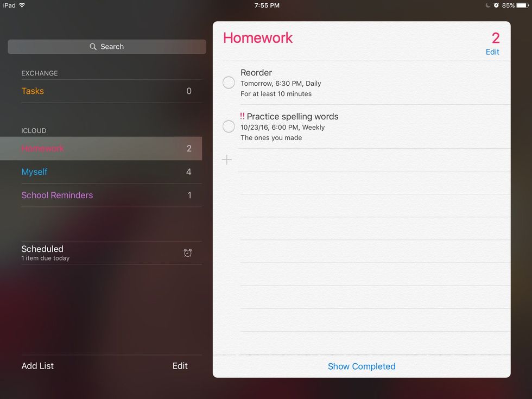Open the School Reminders list
Screen dimensions: 532x399
tap(57, 195)
